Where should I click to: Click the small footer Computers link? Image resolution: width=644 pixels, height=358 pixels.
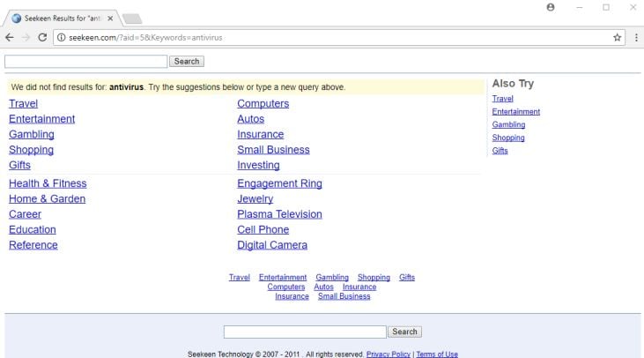click(x=285, y=287)
